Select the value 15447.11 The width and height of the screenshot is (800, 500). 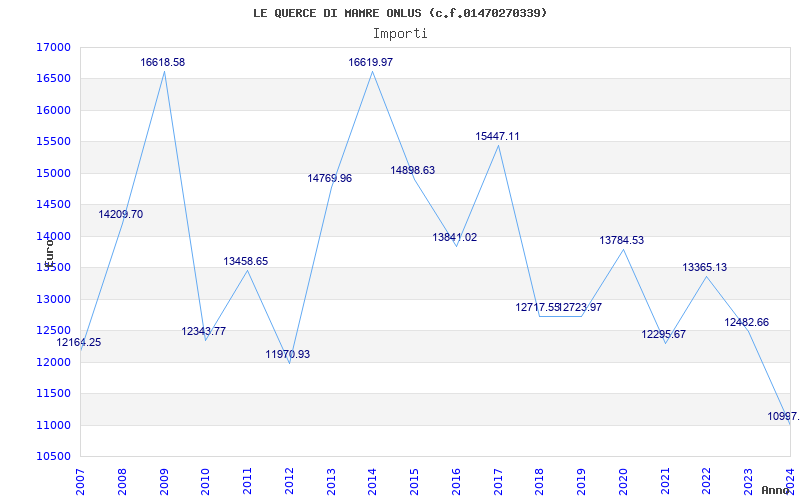(497, 136)
